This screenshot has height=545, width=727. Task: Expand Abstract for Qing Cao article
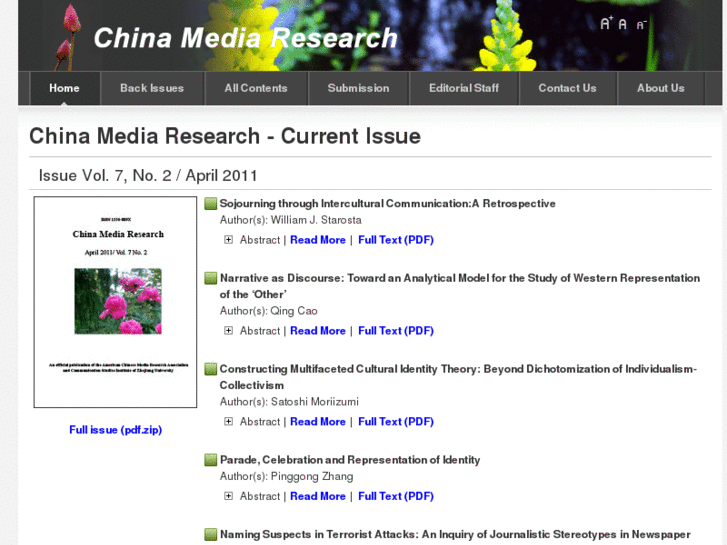coord(228,331)
